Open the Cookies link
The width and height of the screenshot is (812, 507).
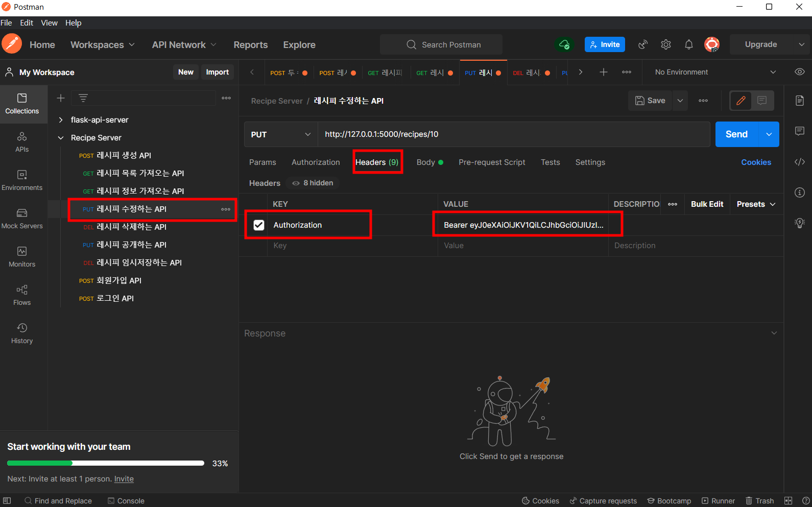pos(756,162)
